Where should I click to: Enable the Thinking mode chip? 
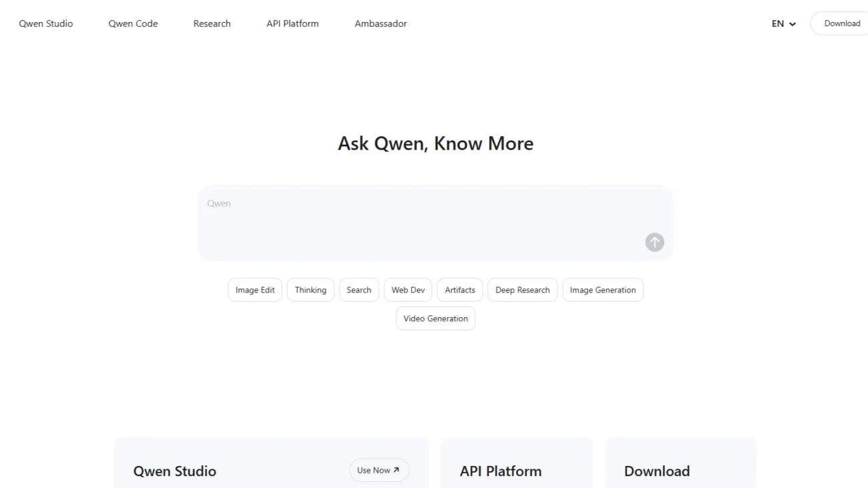(x=310, y=290)
